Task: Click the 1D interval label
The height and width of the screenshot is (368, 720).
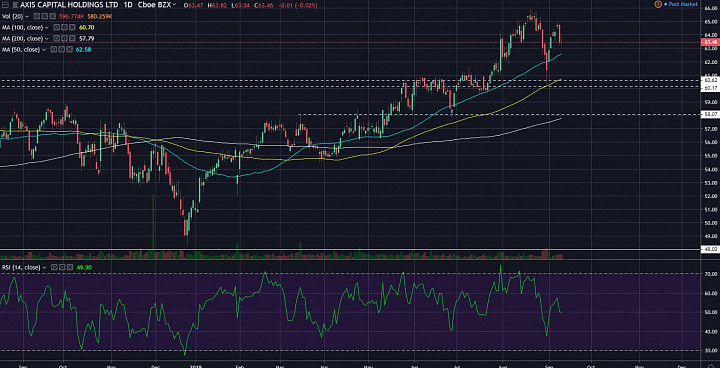Action: click(128, 5)
